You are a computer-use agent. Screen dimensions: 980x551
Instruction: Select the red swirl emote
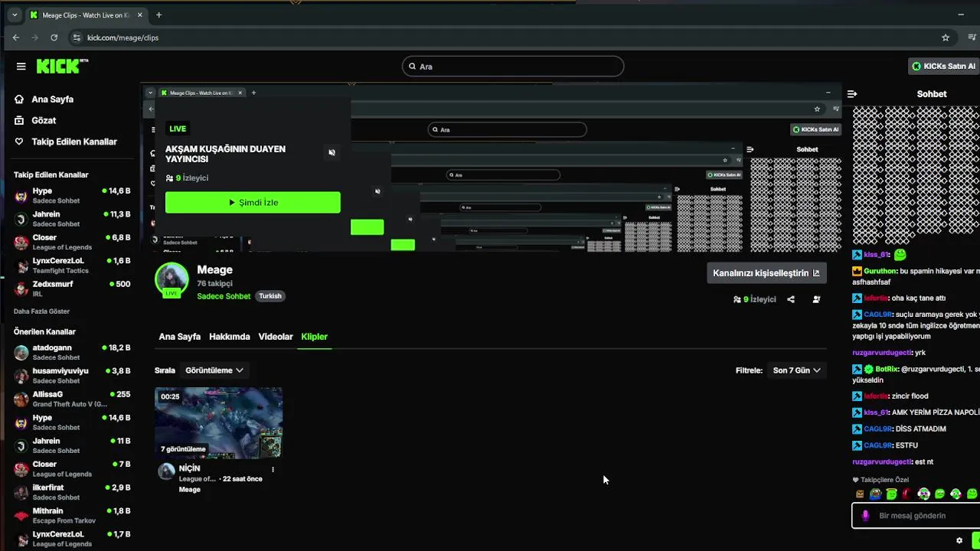pos(907,494)
